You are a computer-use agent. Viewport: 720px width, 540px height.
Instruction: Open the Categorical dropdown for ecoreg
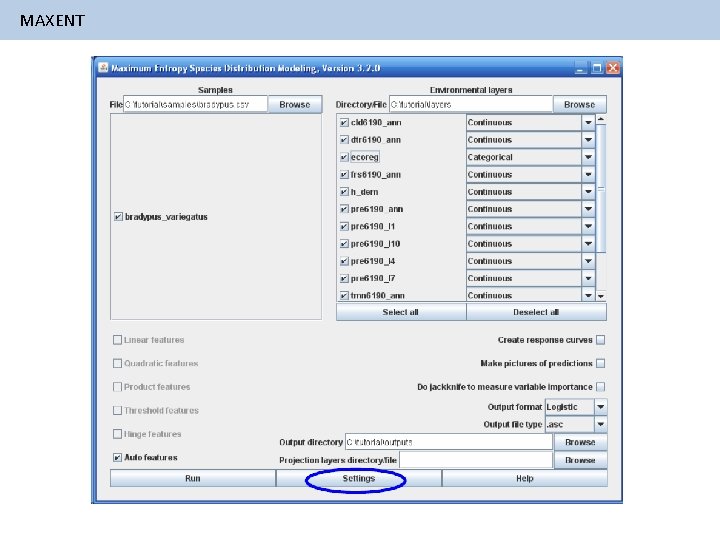pyautogui.click(x=588, y=157)
